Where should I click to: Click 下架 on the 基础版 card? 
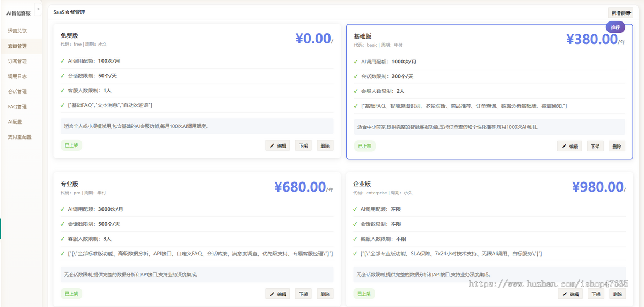(x=595, y=146)
